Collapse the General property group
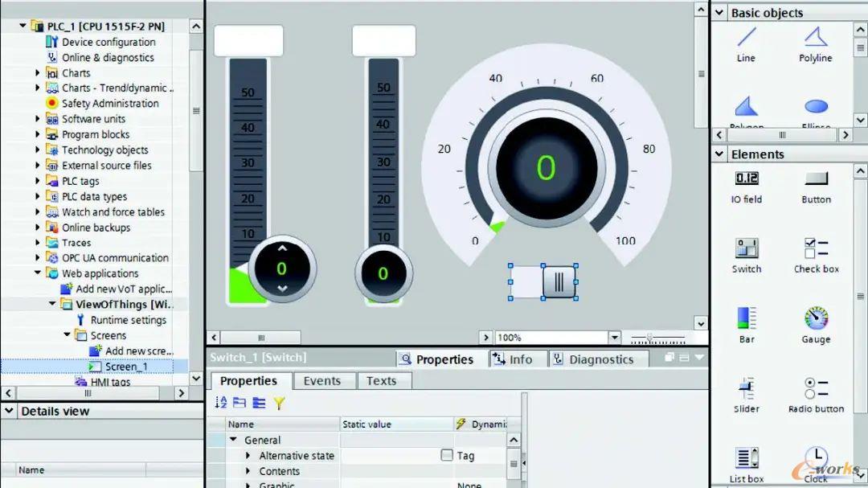 click(x=234, y=440)
